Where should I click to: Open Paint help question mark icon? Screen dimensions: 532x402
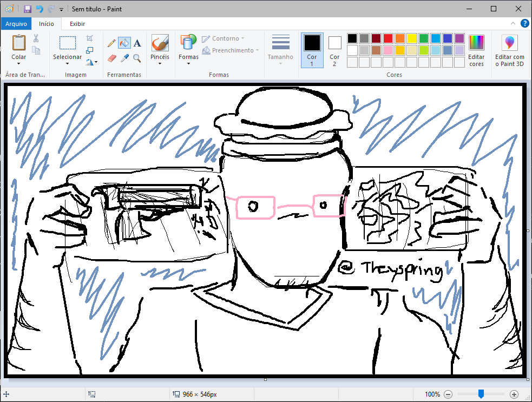[524, 23]
